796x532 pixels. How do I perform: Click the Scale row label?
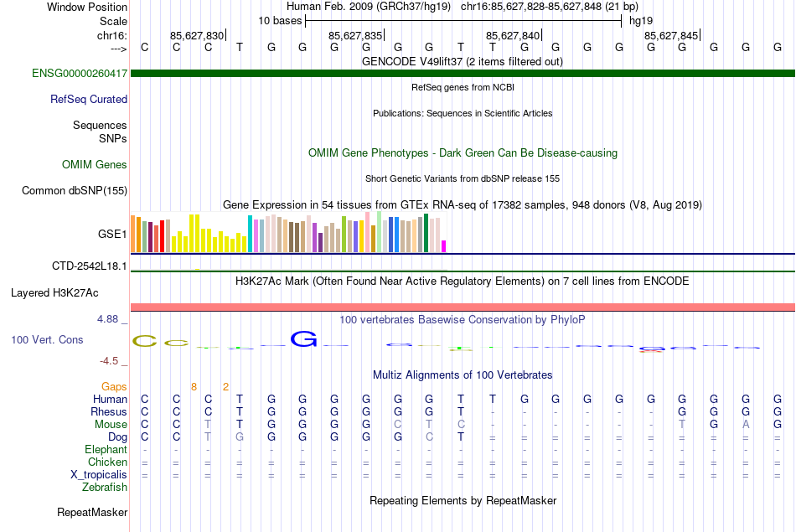113,21
